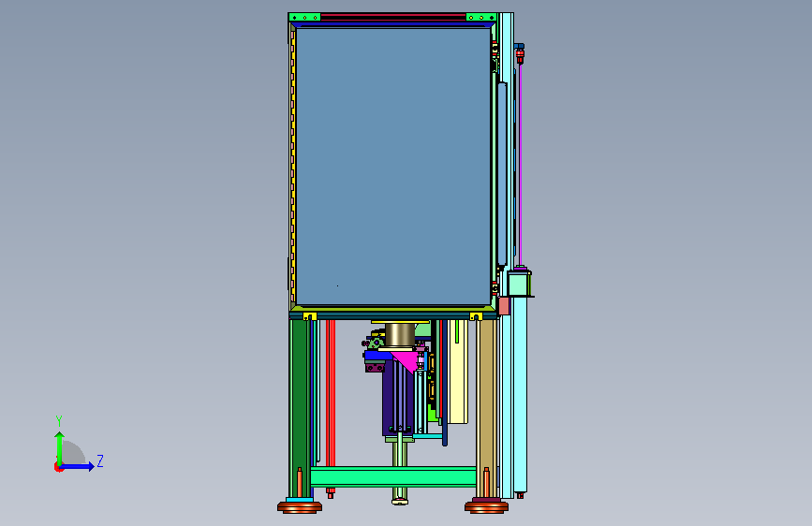Pick the red and blue fitting at top right
Image resolution: width=812 pixels, height=526 pixels.
(x=520, y=52)
